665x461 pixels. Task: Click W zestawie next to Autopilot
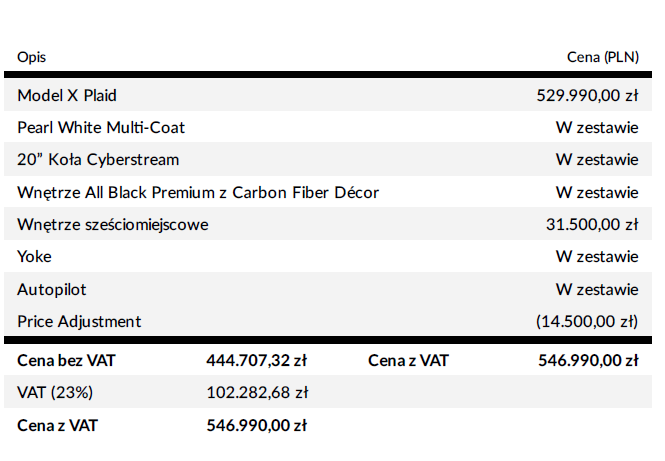click(597, 289)
